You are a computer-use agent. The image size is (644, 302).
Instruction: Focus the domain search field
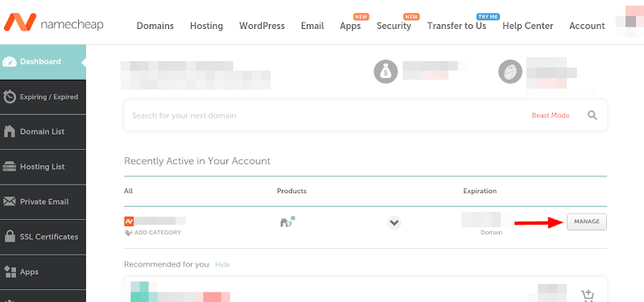324,115
